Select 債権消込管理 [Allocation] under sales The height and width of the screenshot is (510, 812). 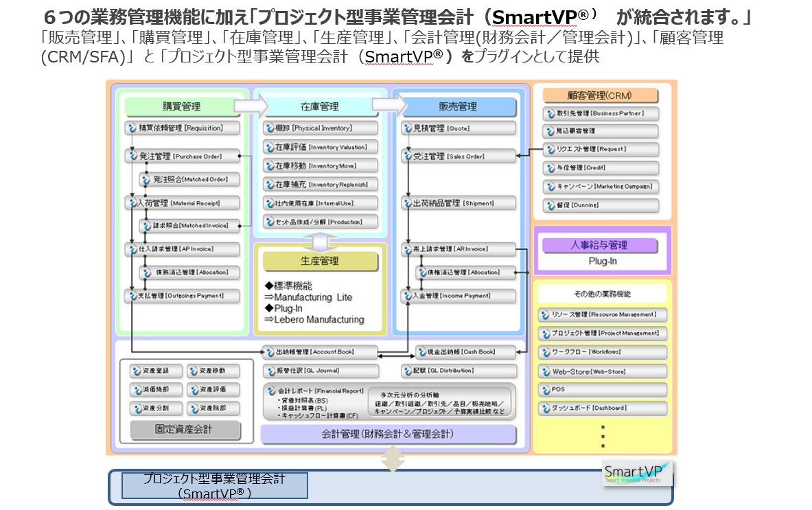(465, 273)
